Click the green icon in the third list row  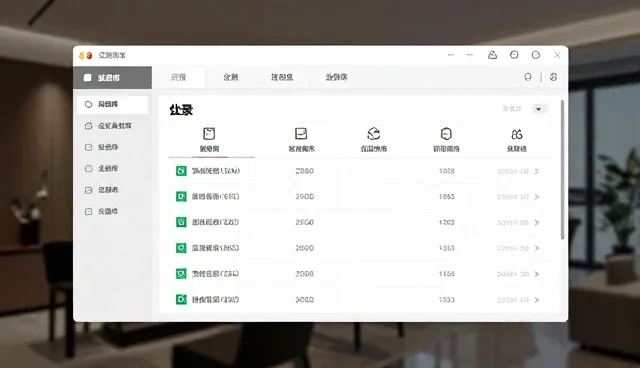tap(181, 222)
